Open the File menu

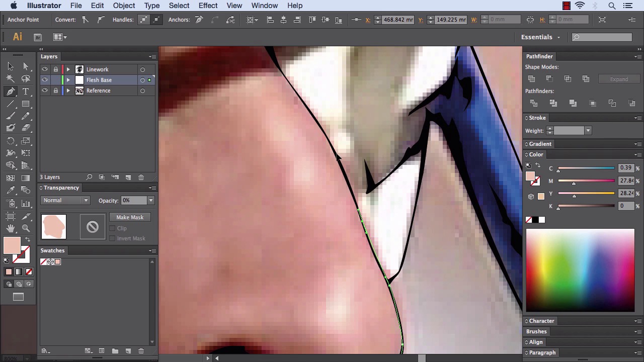pos(76,6)
